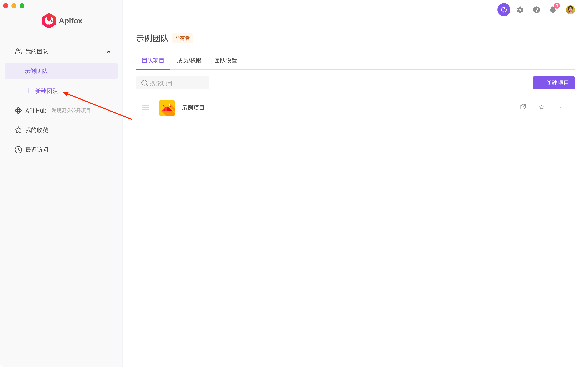
Task: Open the help question mark icon
Action: [x=536, y=10]
